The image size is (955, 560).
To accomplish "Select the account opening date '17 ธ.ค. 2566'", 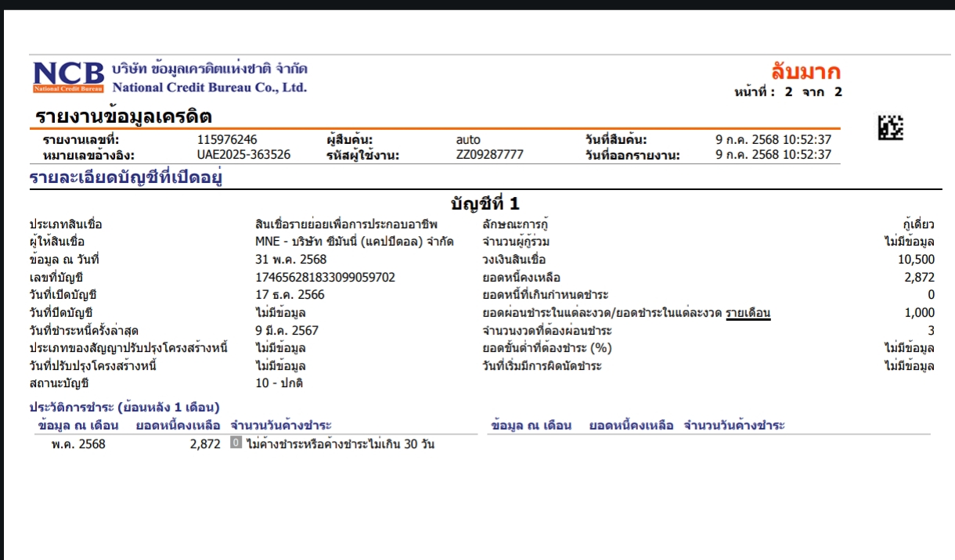I will click(290, 295).
